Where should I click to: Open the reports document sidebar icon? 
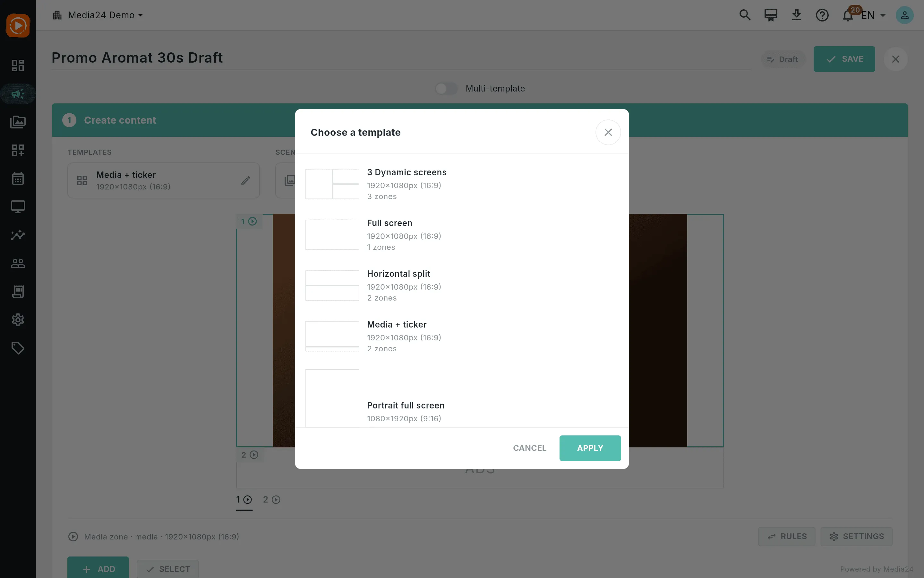pyautogui.click(x=18, y=292)
